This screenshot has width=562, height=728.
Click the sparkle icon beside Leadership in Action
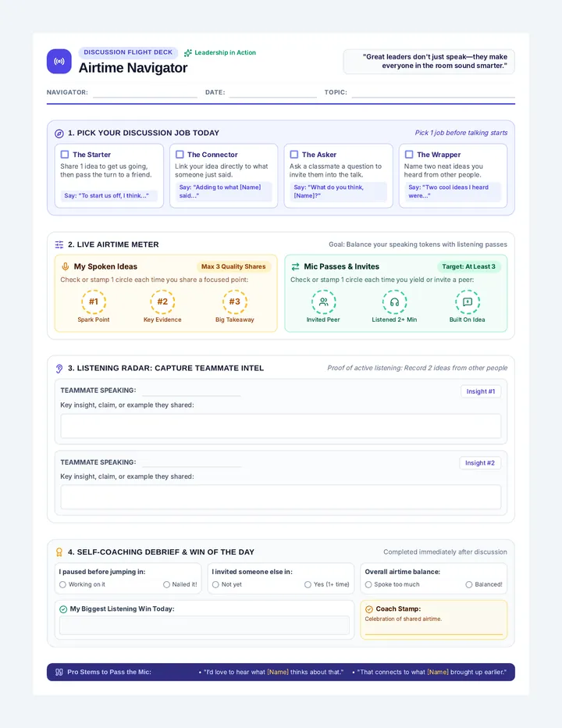(188, 53)
